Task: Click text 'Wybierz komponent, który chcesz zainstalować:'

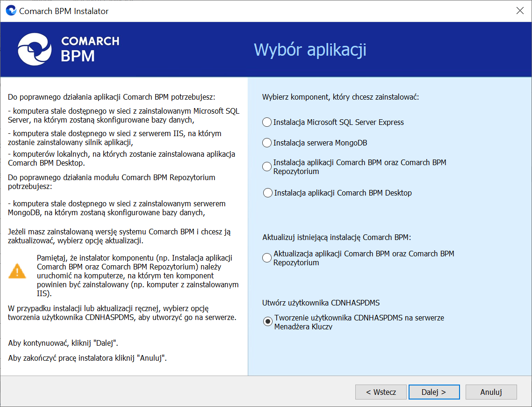Action: 341,97
